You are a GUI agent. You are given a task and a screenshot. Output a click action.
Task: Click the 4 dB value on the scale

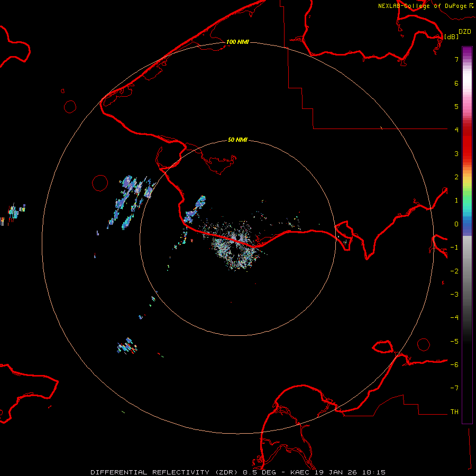point(456,130)
